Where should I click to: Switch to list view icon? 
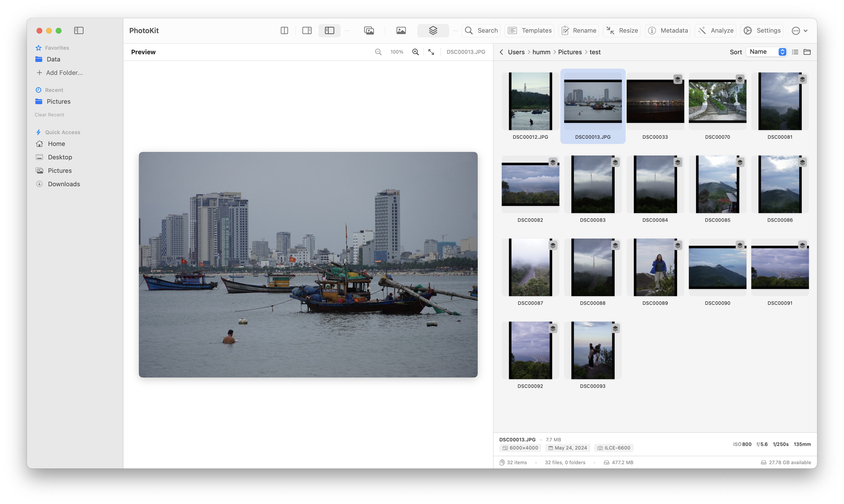795,52
